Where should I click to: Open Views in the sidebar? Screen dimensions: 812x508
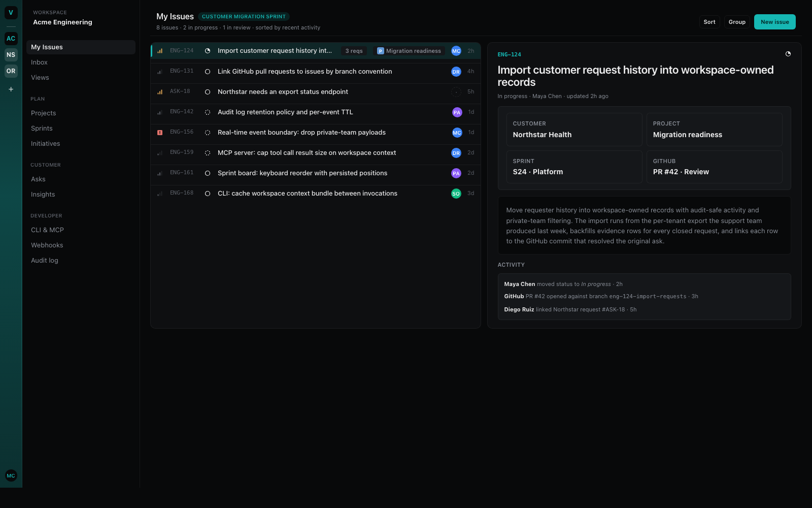click(x=81, y=78)
